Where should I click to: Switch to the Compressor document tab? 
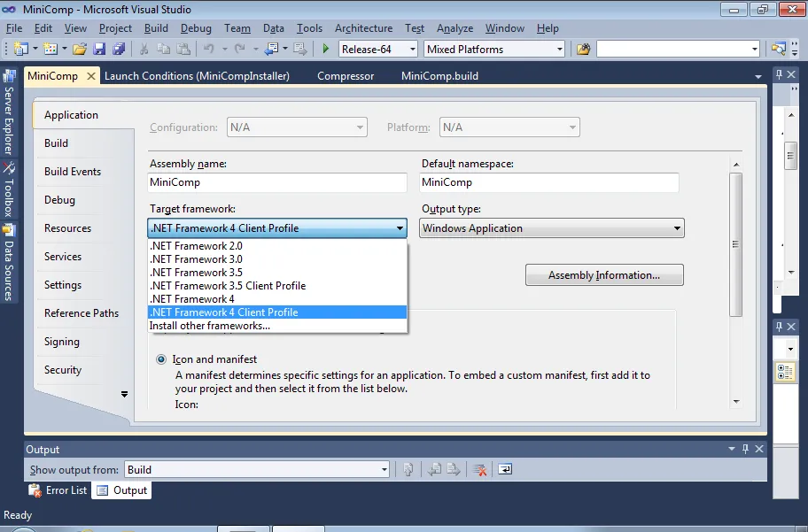click(346, 76)
